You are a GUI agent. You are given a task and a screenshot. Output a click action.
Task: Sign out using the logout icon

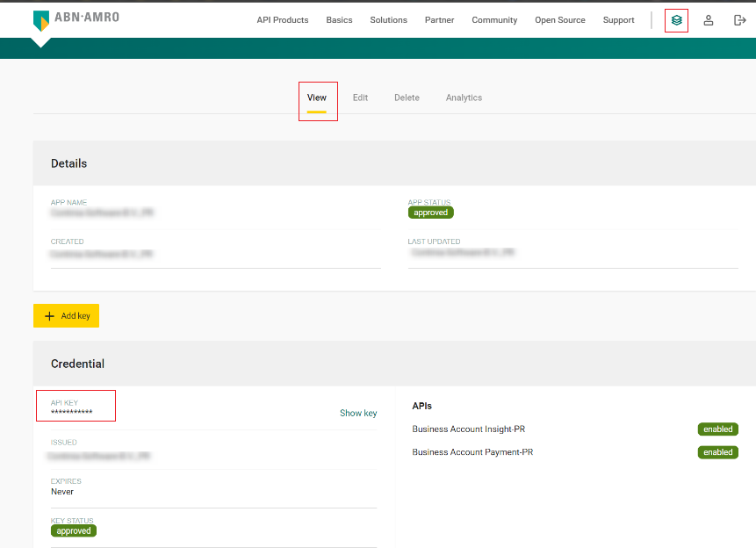click(740, 20)
